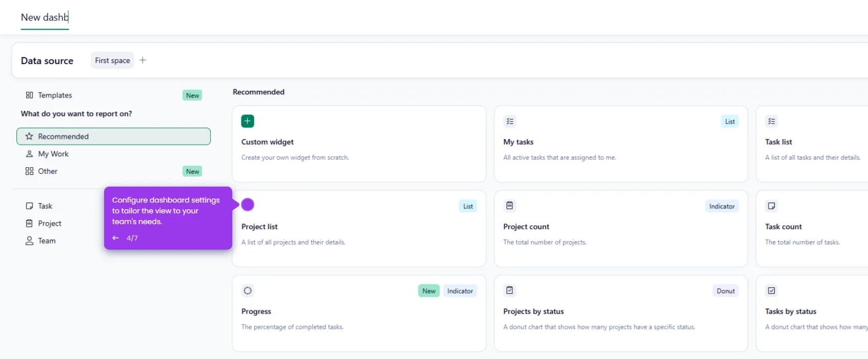The width and height of the screenshot is (868, 359).
Task: Click the star icon beside Recommended
Action: click(29, 136)
